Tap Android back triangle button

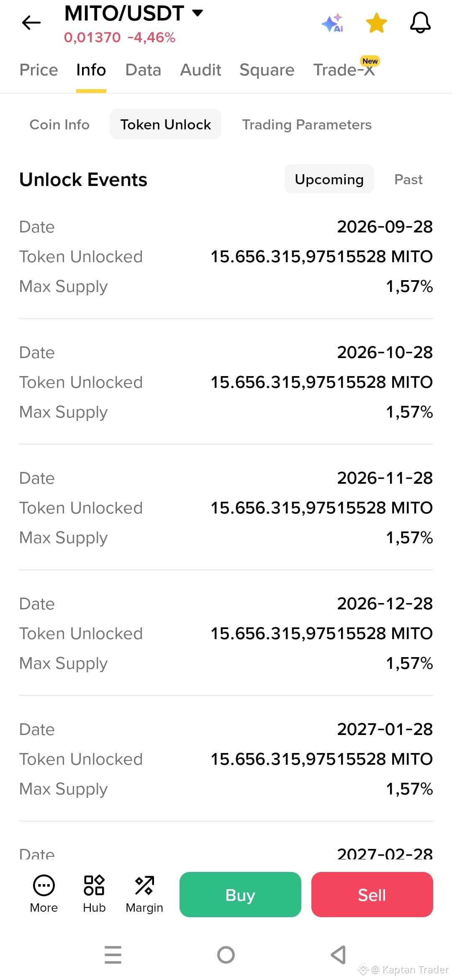tap(338, 955)
